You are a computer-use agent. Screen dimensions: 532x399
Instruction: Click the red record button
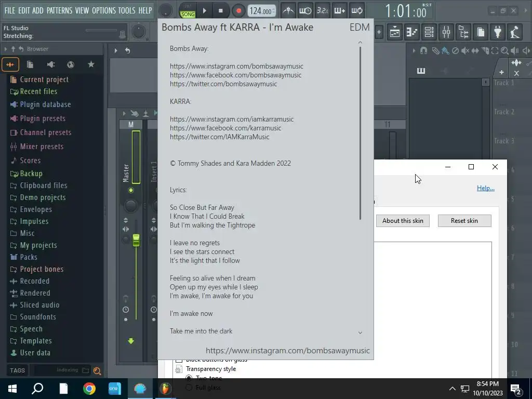tap(238, 10)
